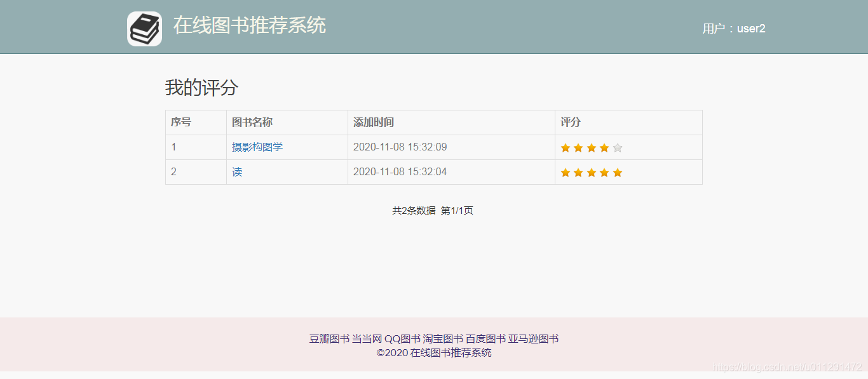This screenshot has height=379, width=868.
Task: Click the 我的评分 page heading
Action: click(x=201, y=88)
